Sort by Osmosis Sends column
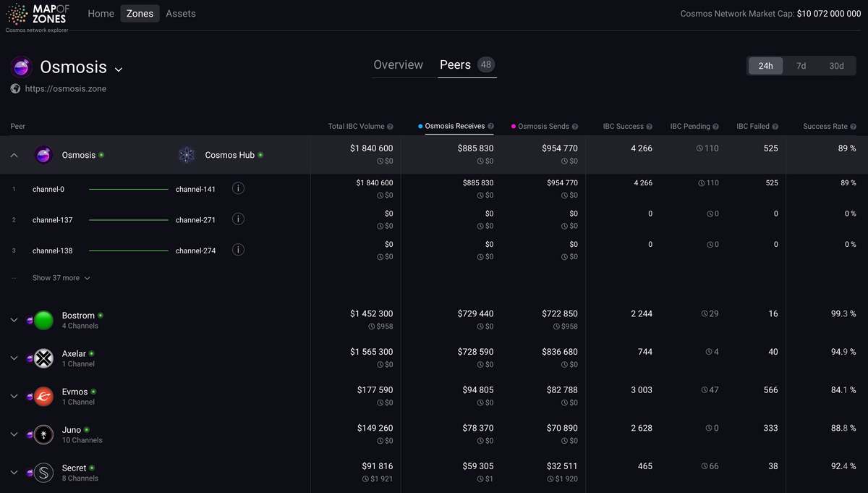Screen dimensions: 868x493 tap(544, 127)
